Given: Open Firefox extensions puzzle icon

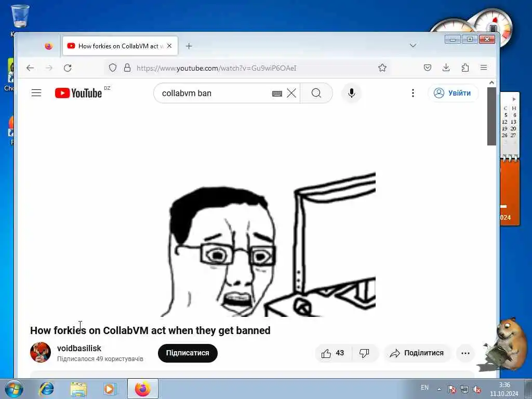Looking at the screenshot, I should tap(465, 68).
